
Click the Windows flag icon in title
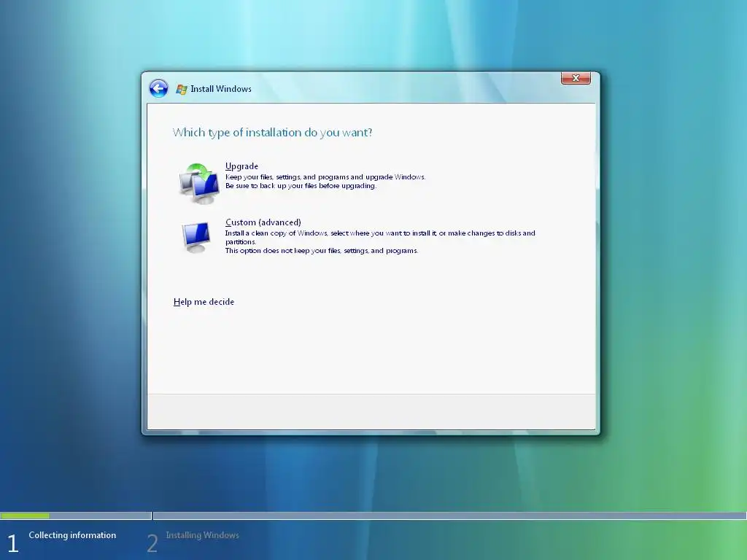[x=182, y=89]
